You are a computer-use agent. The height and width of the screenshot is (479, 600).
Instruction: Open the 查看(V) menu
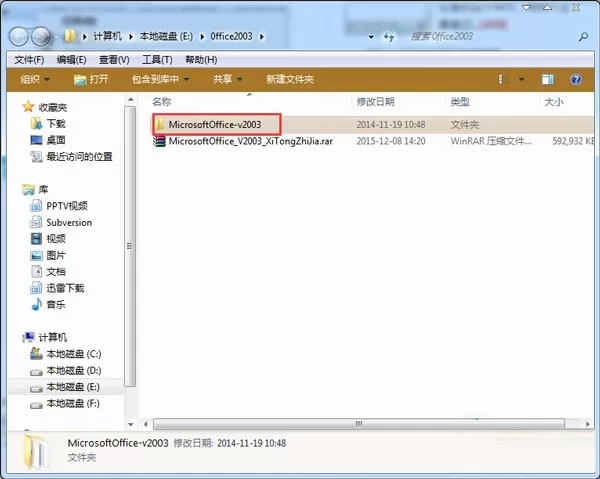pos(114,60)
